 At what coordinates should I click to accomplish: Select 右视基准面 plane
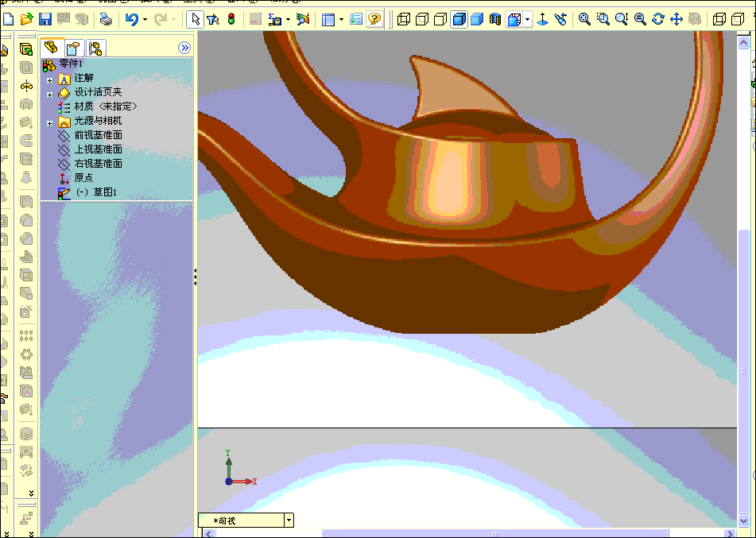[90, 164]
